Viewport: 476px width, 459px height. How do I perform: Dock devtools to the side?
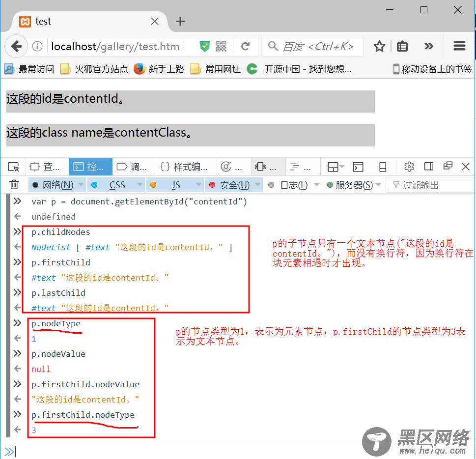coord(429,167)
